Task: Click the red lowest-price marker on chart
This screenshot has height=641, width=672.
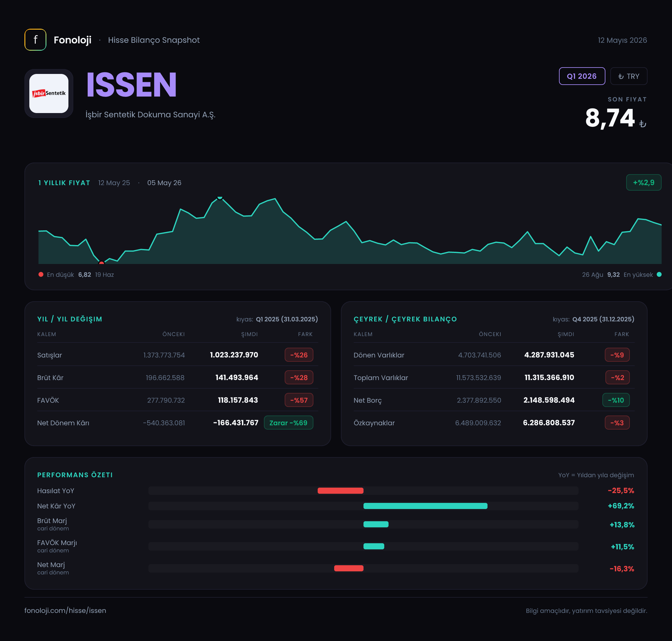Action: point(101,263)
